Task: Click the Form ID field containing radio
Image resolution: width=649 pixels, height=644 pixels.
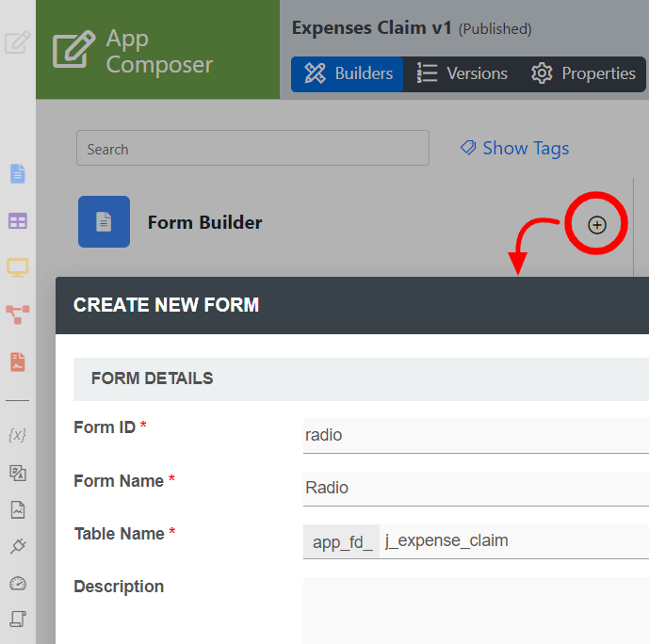Action: tap(476, 436)
